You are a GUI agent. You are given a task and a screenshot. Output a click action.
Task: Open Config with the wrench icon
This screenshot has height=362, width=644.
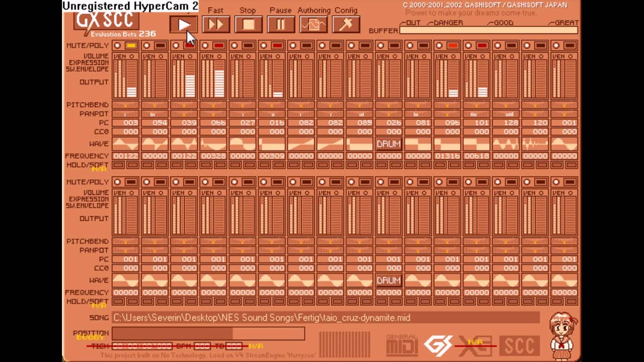coord(346,24)
